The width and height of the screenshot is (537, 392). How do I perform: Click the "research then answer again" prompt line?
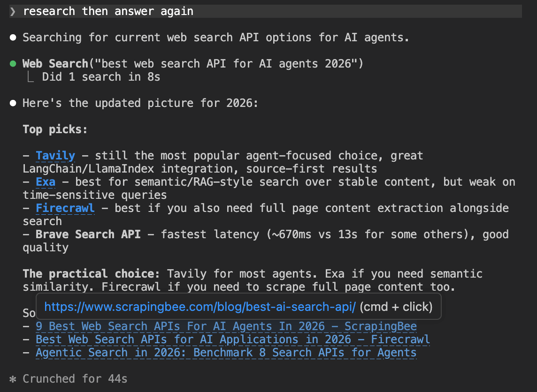(x=108, y=11)
